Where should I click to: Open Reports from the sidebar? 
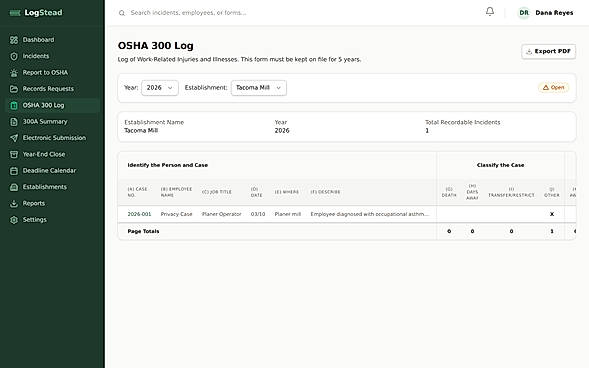coord(53,204)
